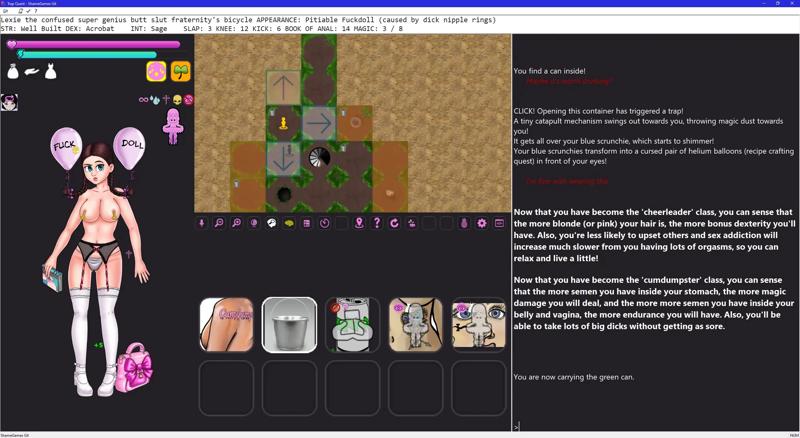This screenshot has width=800, height=438.
Task: Click the command prompt input field
Action: (656, 426)
